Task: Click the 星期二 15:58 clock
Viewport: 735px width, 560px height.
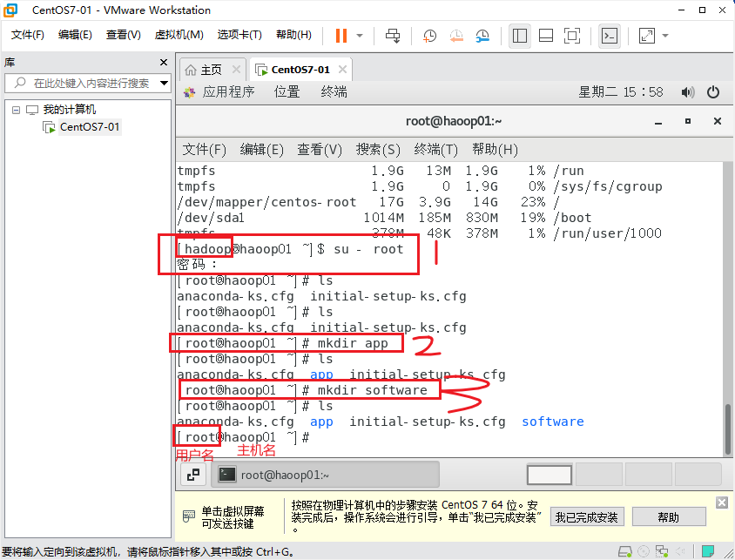Action: pyautogui.click(x=621, y=91)
